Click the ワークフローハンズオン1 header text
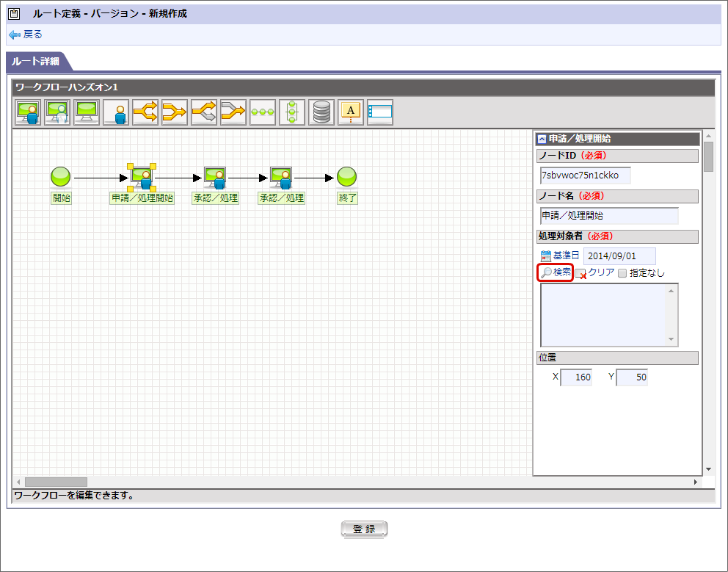This screenshot has width=728, height=572. coord(67,87)
